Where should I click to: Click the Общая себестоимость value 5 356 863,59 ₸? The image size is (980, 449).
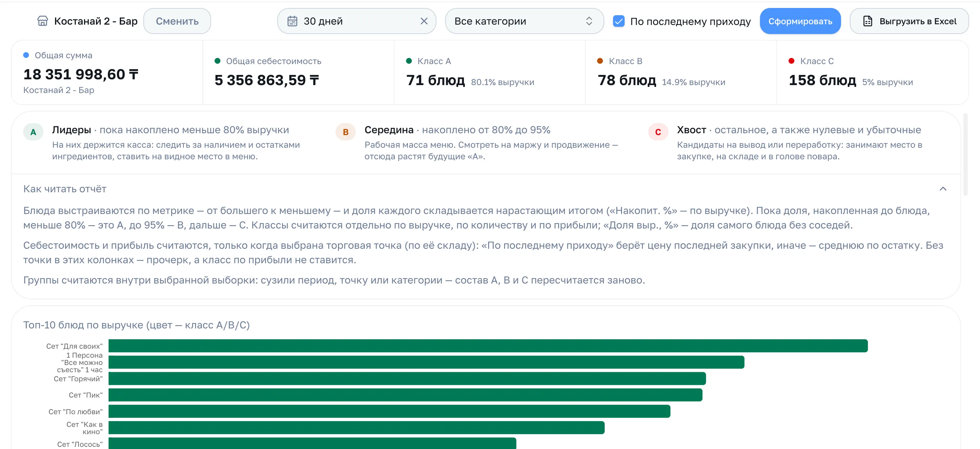267,80
